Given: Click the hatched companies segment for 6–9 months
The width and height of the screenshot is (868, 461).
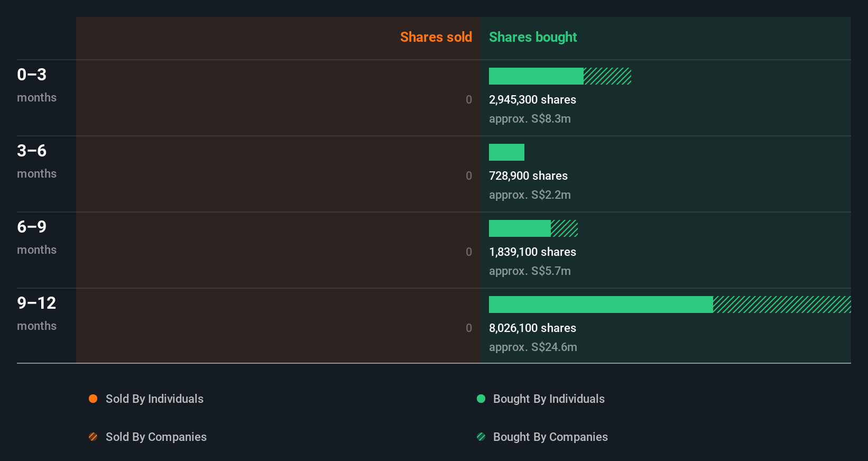Looking at the screenshot, I should point(564,228).
